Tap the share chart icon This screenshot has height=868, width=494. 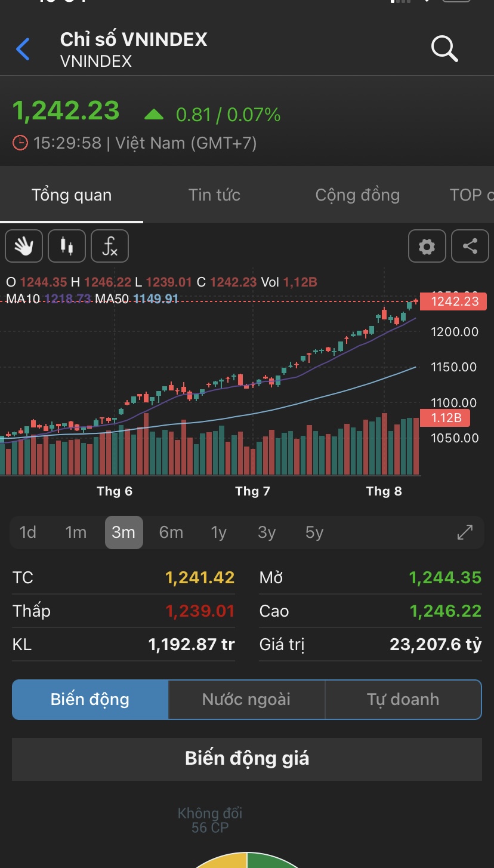470,246
